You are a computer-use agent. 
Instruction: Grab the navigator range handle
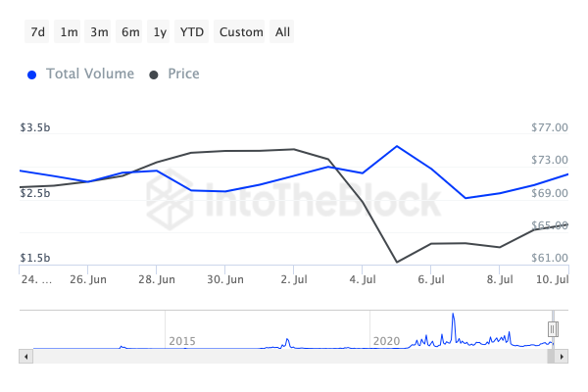coord(553,328)
